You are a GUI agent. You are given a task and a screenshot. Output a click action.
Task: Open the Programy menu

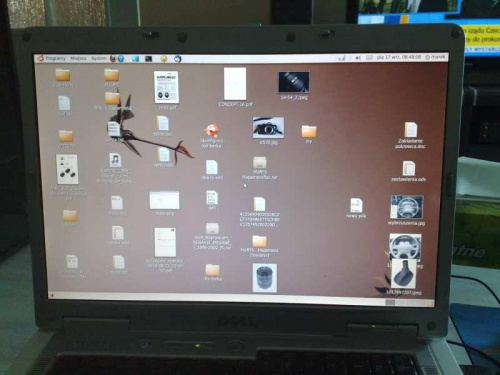pyautogui.click(x=55, y=58)
